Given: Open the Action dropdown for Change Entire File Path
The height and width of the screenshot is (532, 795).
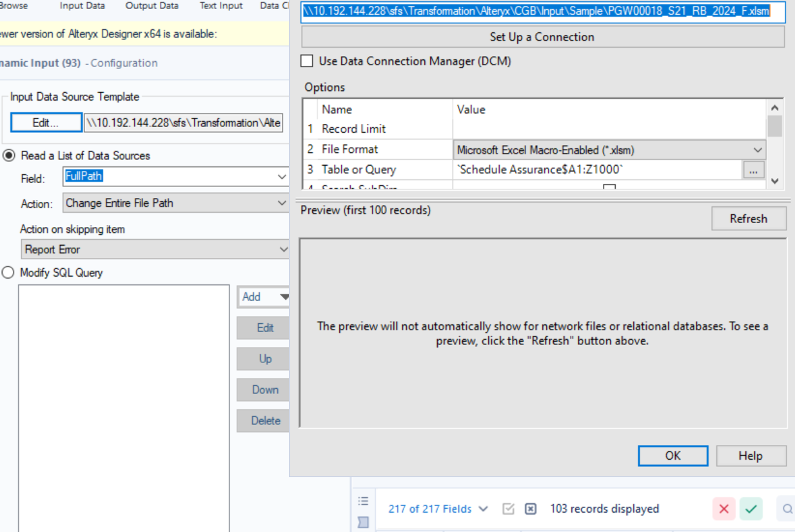Looking at the screenshot, I should (282, 203).
